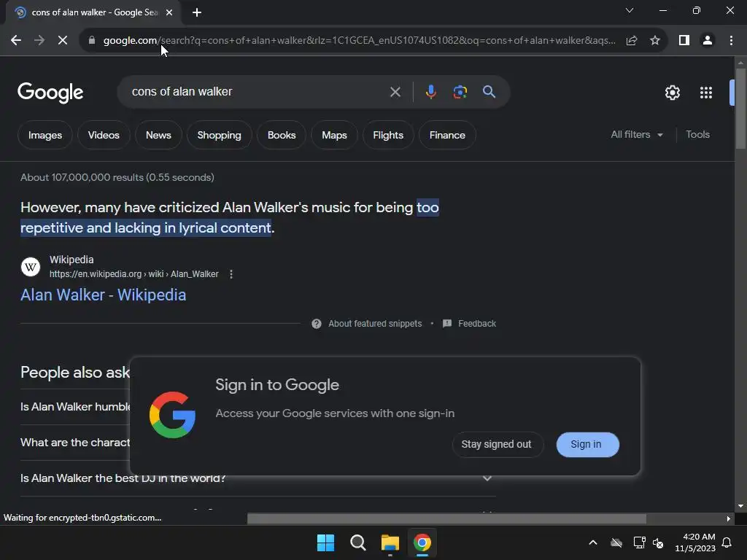The width and height of the screenshot is (747, 560).
Task: Switch to the Flights results tab
Action: pyautogui.click(x=388, y=135)
